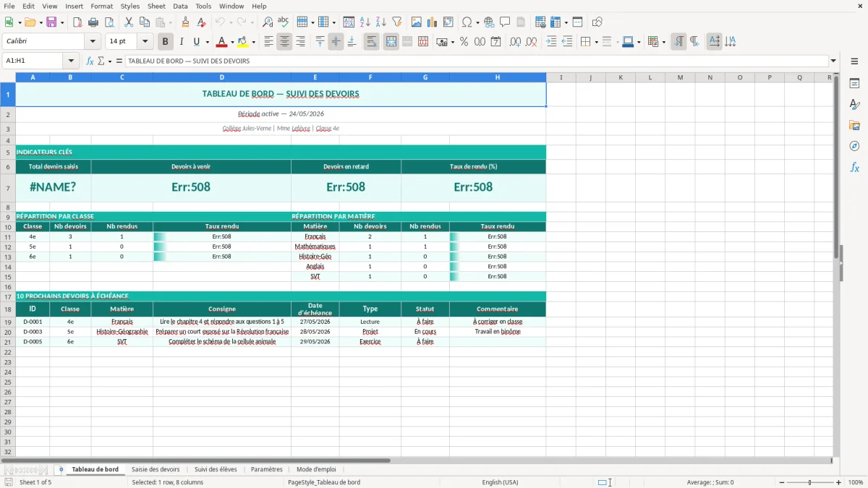Sort ascending A to Z

[x=365, y=22]
